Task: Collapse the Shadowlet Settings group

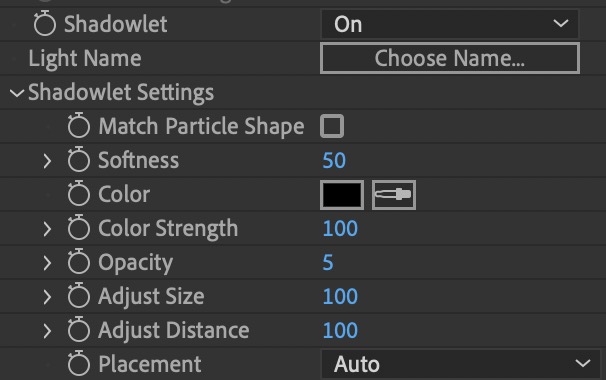Action: [17, 93]
